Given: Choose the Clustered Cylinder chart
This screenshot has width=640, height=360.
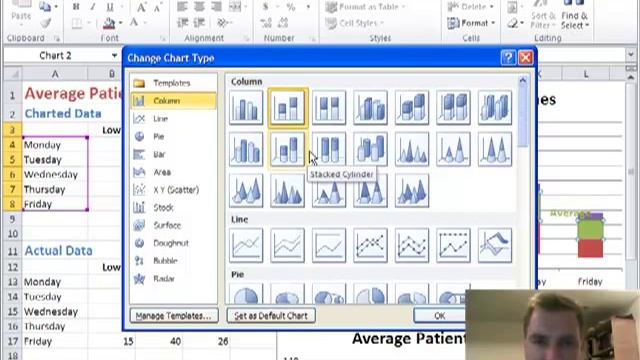Looking at the screenshot, I should (246, 149).
